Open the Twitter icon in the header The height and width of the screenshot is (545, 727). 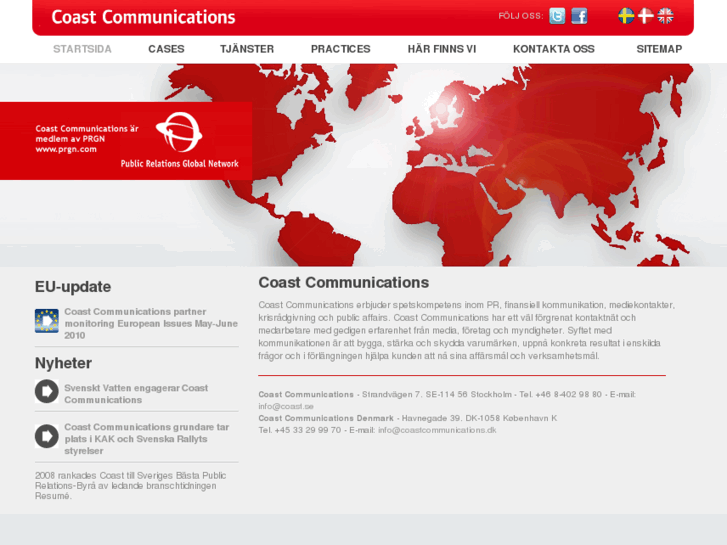tap(557, 16)
